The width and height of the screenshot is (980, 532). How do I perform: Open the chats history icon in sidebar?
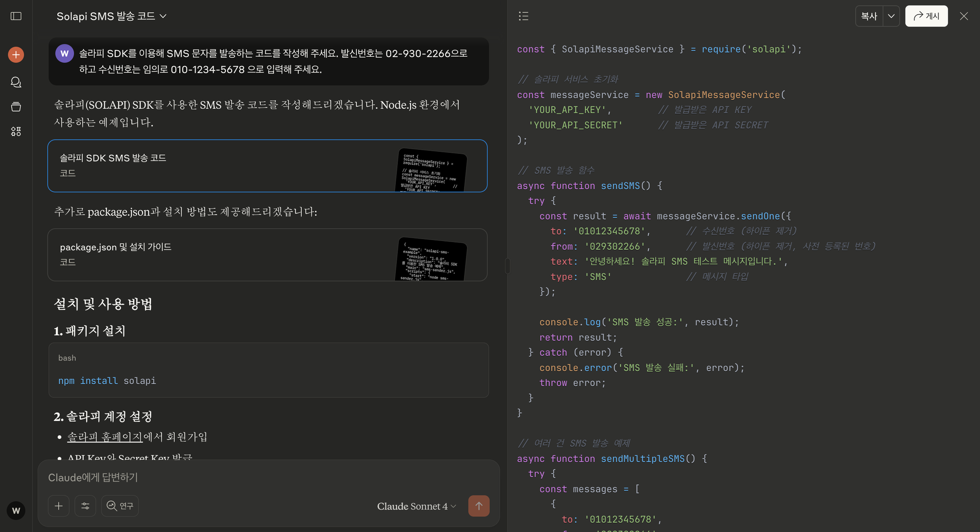point(16,82)
